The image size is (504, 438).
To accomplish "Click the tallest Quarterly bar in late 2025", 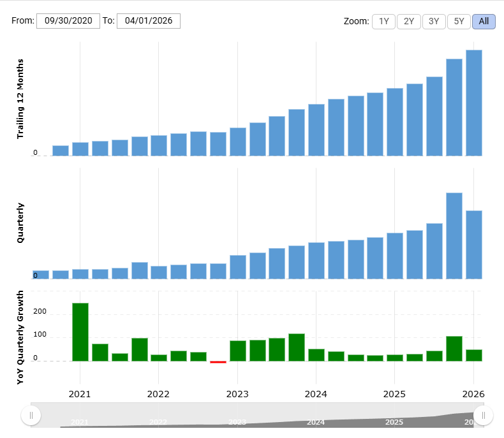I will pos(454,236).
